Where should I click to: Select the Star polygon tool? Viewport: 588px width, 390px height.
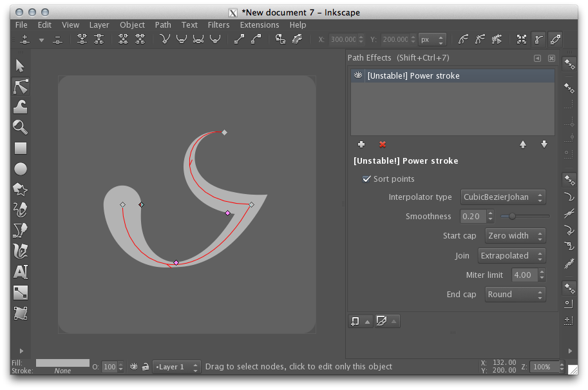click(x=20, y=189)
